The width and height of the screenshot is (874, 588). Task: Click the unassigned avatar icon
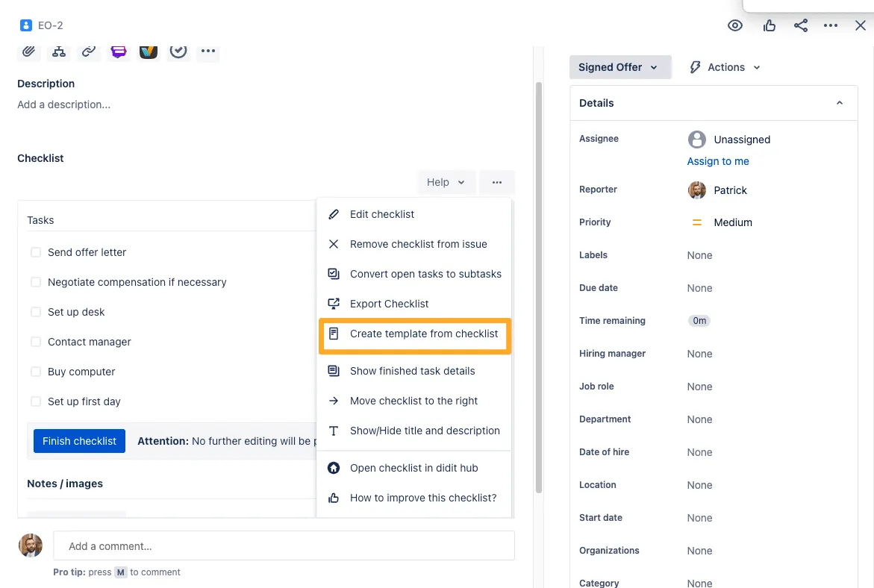coord(697,140)
